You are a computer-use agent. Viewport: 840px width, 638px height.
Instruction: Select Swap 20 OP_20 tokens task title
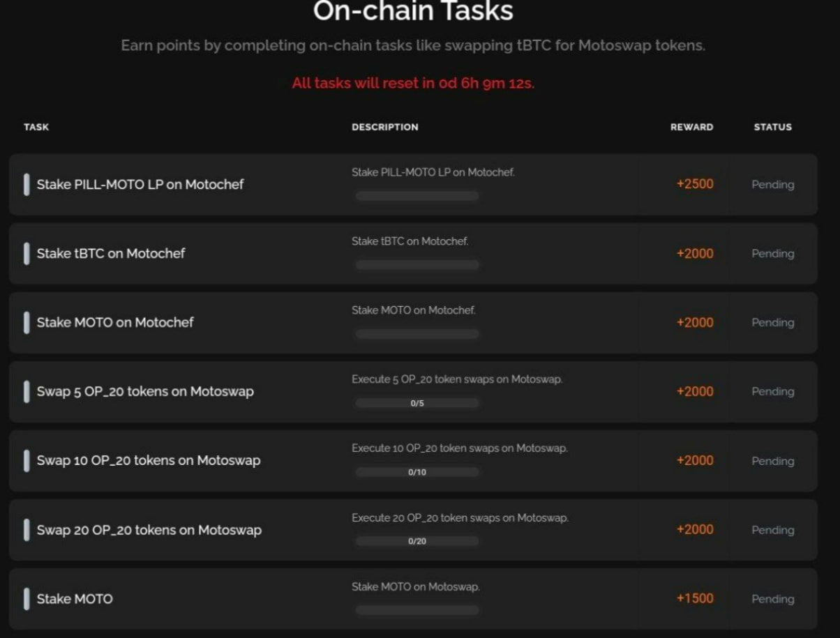click(149, 530)
